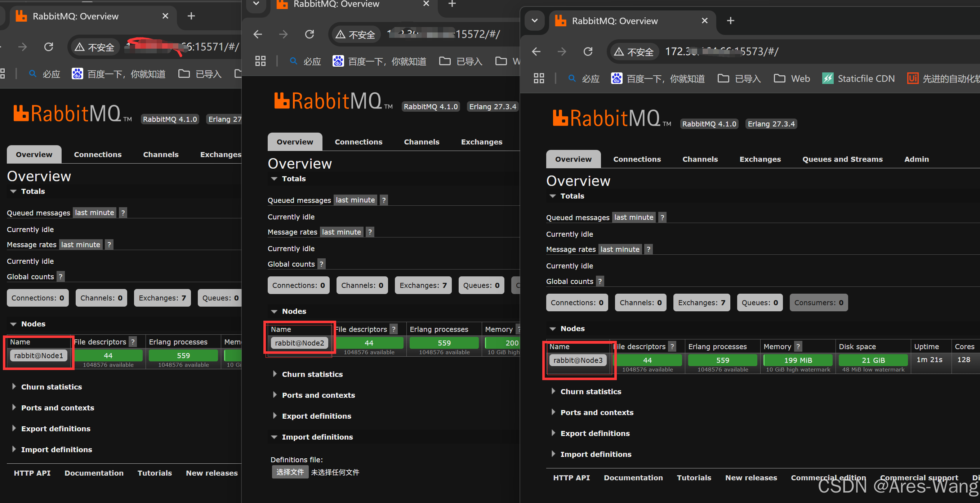The width and height of the screenshot is (980, 503).
Task: Click the tab search chevron in right window
Action: 535,21
